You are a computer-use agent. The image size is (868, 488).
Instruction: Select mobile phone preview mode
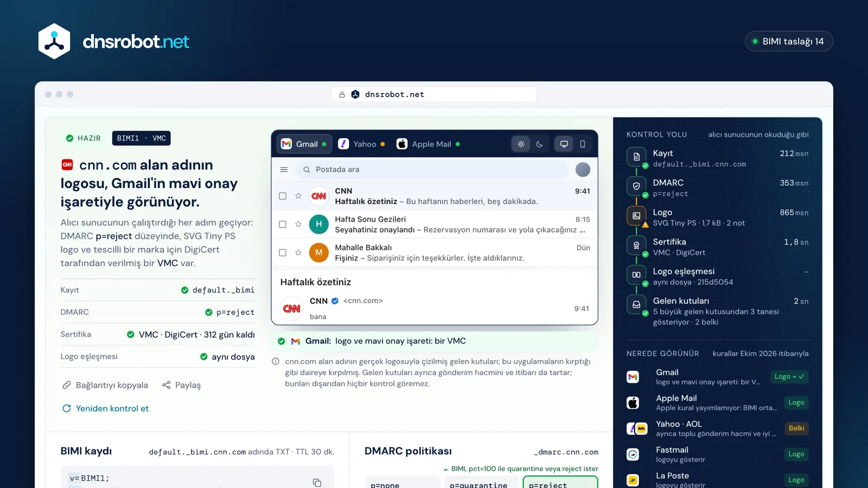tap(583, 144)
